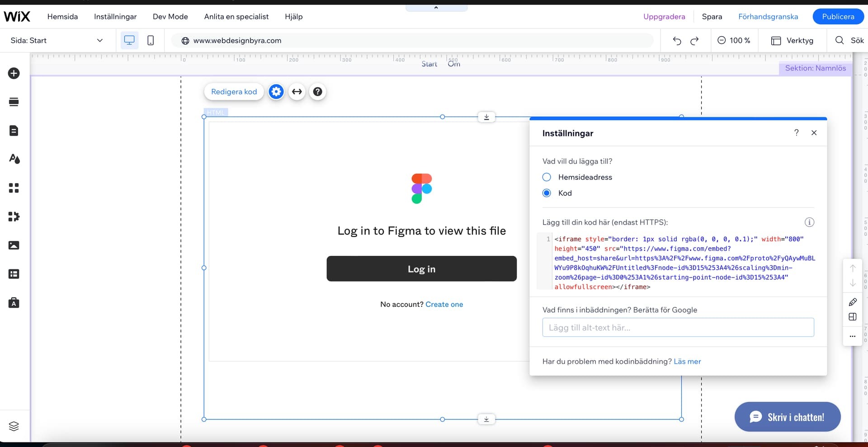
Task: Click the top embed download handle icon
Action: pyautogui.click(x=486, y=117)
